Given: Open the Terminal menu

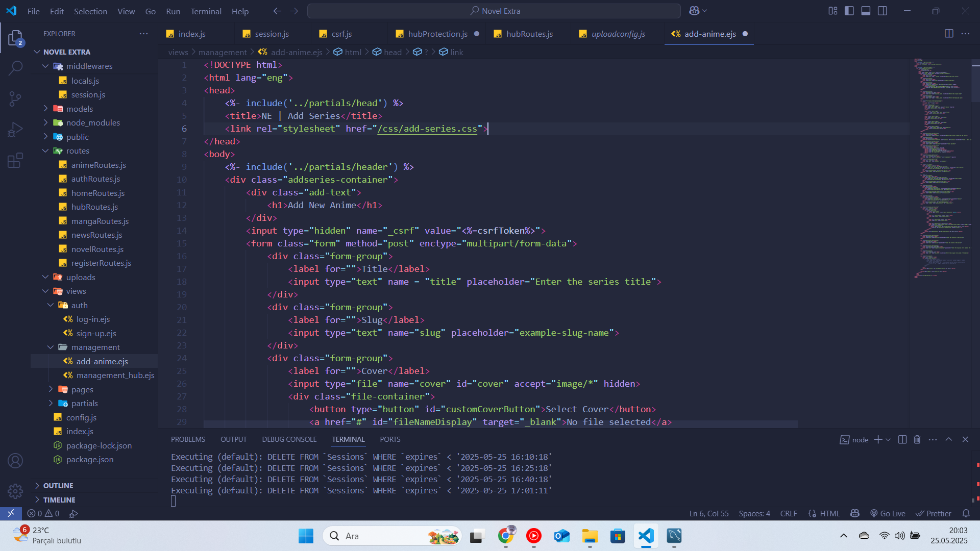Looking at the screenshot, I should (x=206, y=11).
